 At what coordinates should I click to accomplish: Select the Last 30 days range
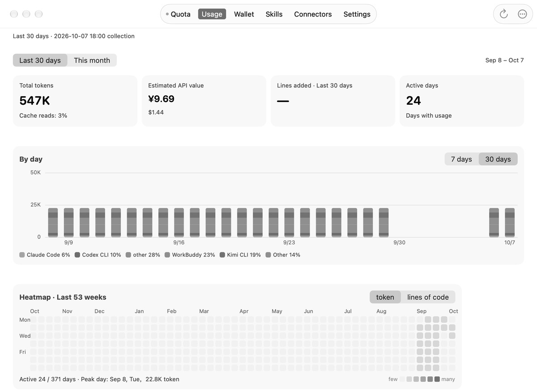coord(40,60)
